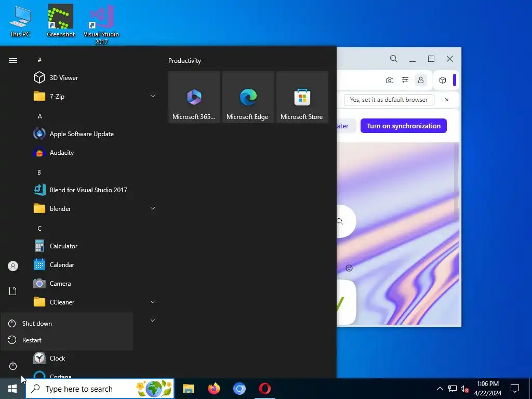Click the taskbar search box
Image resolution: width=532 pixels, height=399 pixels.
[x=100, y=389]
